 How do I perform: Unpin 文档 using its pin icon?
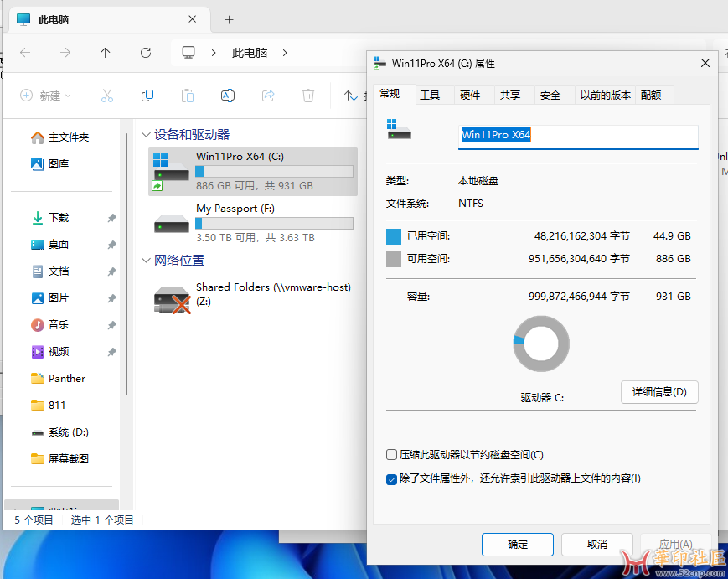[111, 271]
